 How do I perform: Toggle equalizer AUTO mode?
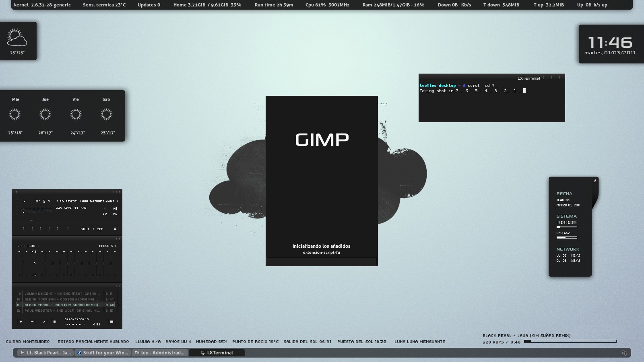[x=31, y=246]
